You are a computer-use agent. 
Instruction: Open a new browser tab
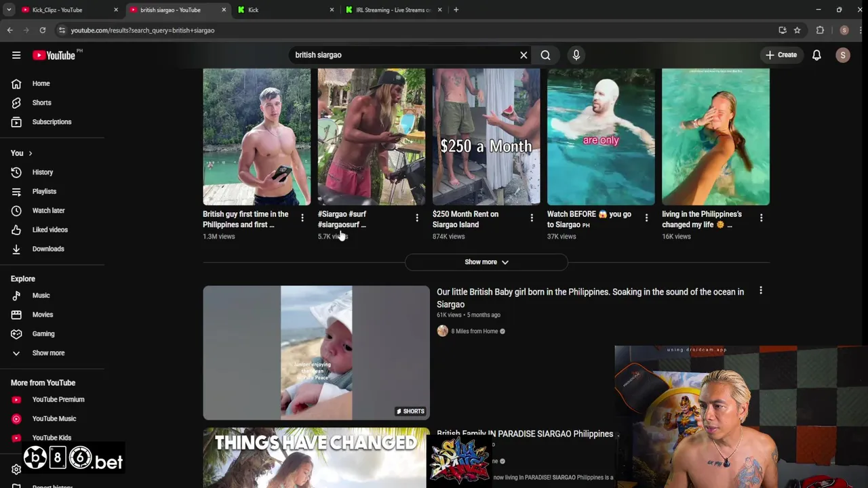[456, 10]
